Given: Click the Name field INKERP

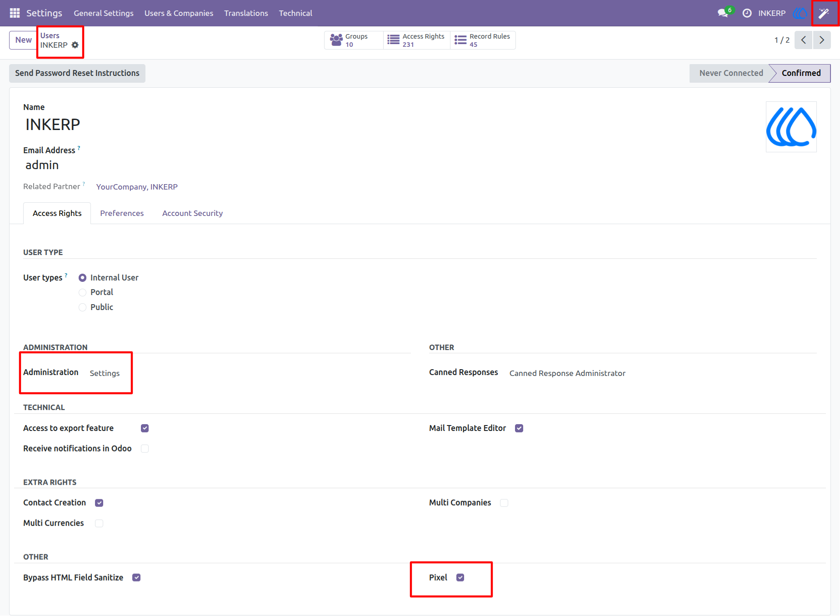Looking at the screenshot, I should (x=53, y=125).
